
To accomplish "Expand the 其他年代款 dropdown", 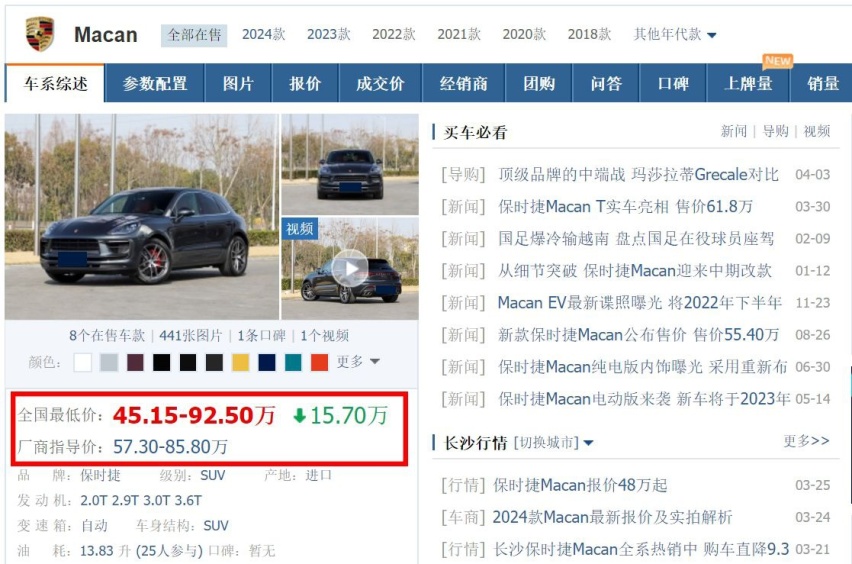I will [x=675, y=35].
